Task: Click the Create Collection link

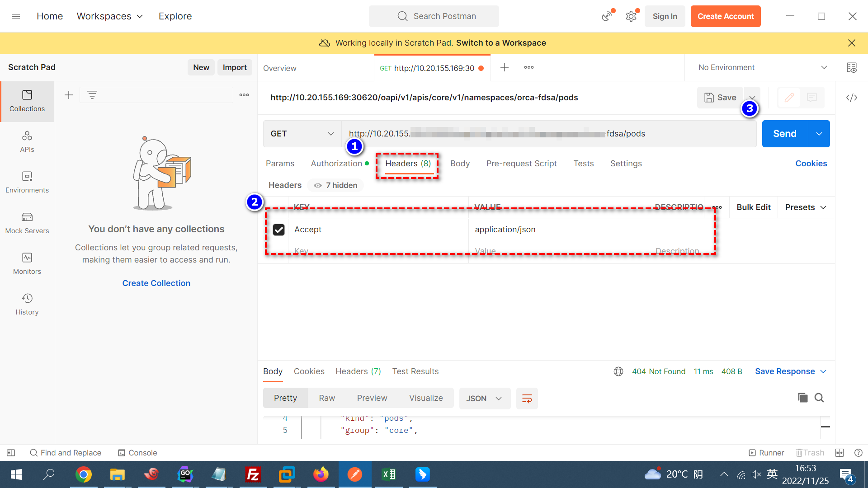Action: (156, 283)
